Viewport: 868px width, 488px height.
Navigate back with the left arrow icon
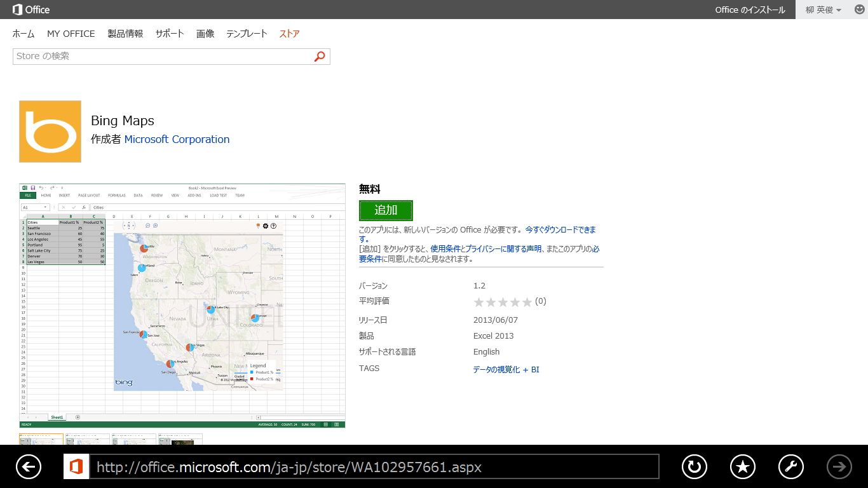pos(28,466)
